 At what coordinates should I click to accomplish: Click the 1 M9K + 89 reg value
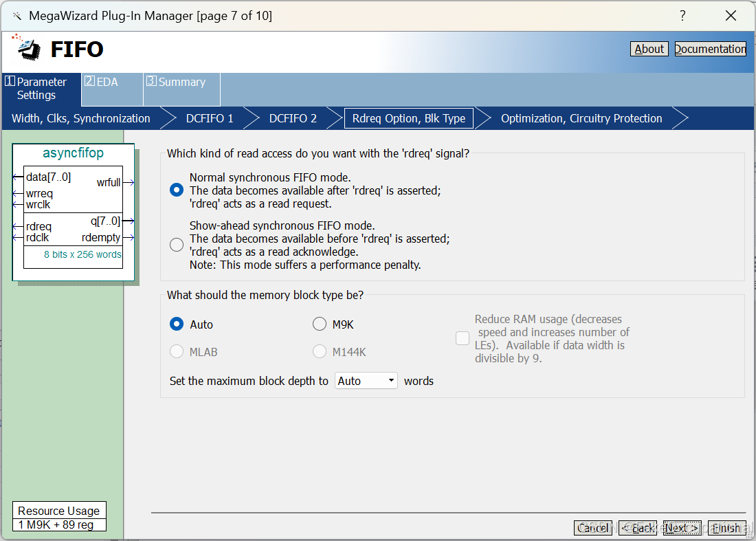click(x=56, y=525)
